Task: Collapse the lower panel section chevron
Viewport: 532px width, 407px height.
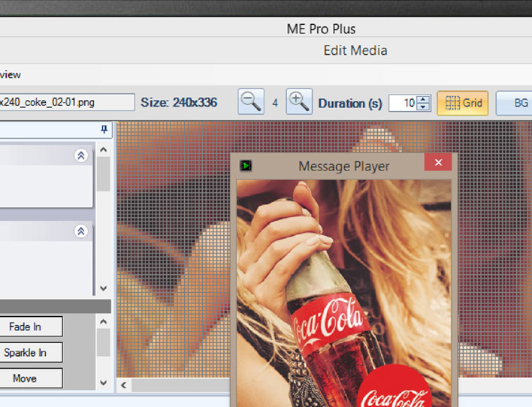Action: pos(81,231)
